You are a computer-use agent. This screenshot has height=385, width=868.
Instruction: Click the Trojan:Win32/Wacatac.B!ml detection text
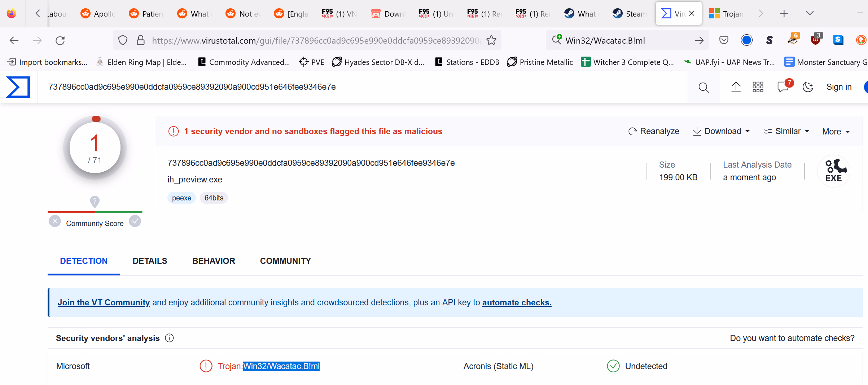point(268,366)
